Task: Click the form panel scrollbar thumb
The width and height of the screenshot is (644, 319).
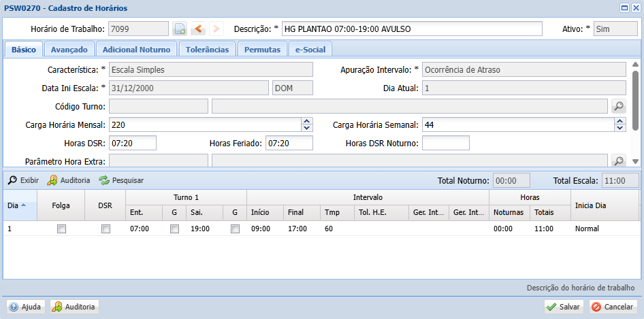Action: click(635, 101)
